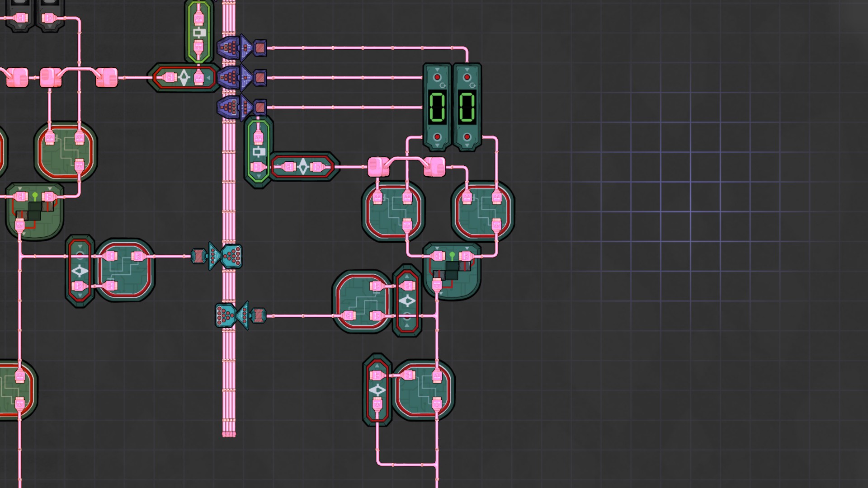Select logic gate below the left counter
This screenshot has width=868, height=488.
[393, 211]
